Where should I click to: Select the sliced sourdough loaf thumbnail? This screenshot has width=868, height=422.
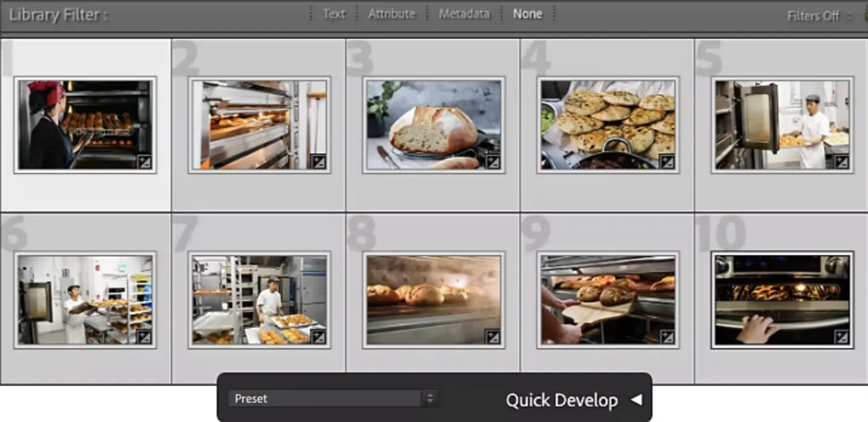click(433, 125)
